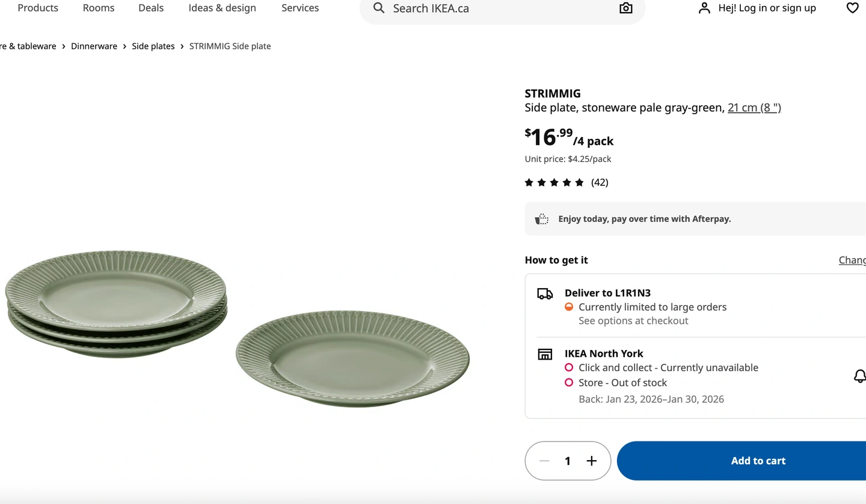Image resolution: width=866 pixels, height=504 pixels.
Task: Click the Search IKEA.ca input field
Action: pos(499,8)
